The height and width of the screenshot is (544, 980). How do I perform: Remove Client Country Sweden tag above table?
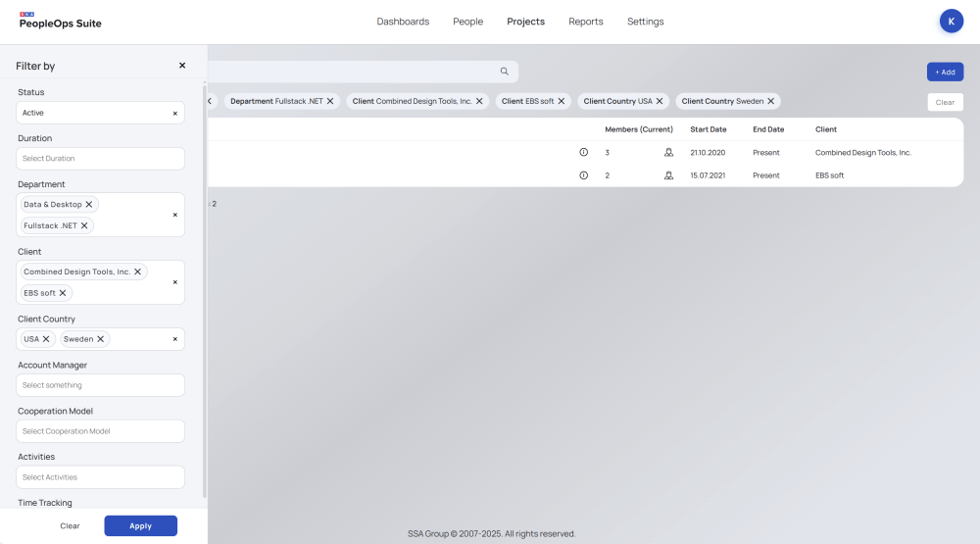click(771, 101)
